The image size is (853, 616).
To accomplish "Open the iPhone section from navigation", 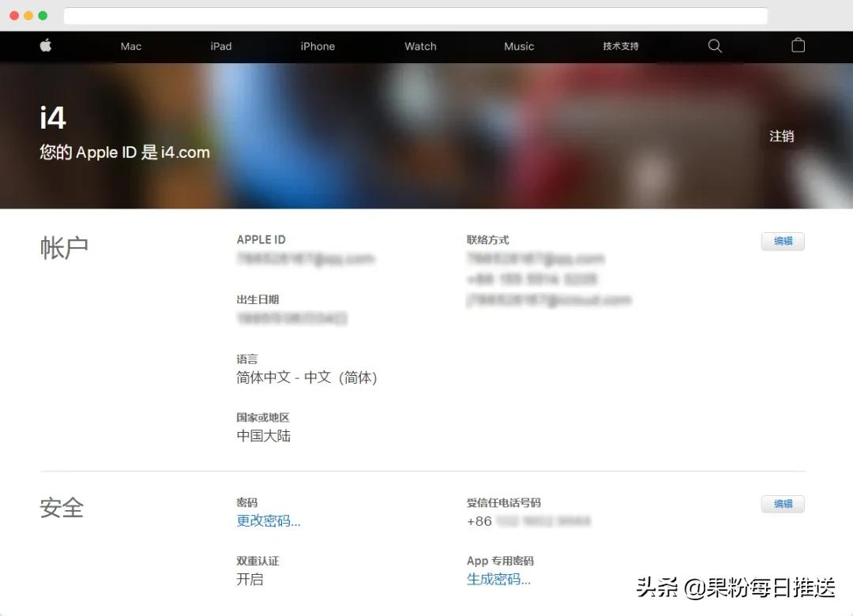I will pos(318,46).
